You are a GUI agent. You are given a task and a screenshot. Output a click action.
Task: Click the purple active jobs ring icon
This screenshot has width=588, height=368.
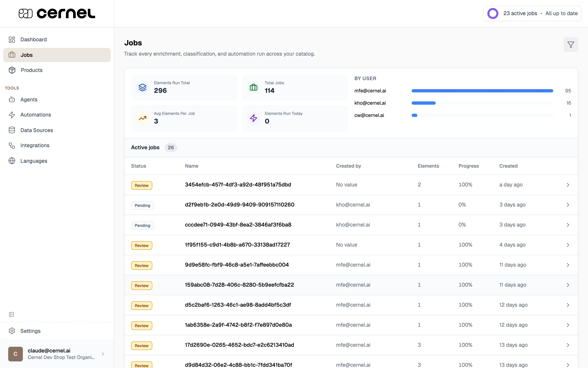coord(493,13)
